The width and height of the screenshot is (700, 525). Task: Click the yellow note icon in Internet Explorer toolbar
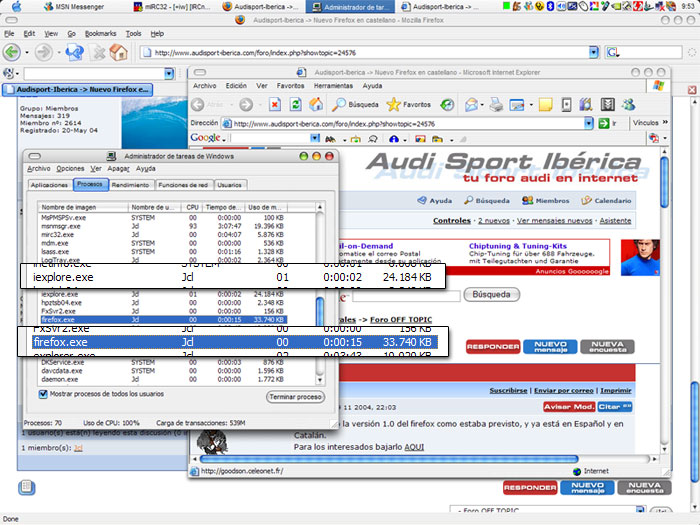(x=546, y=105)
